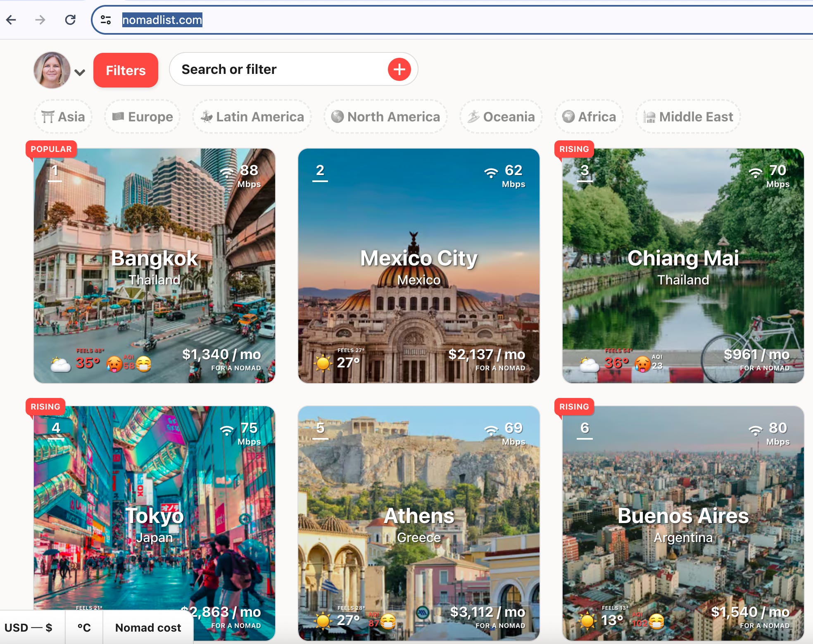Open the USD currency selector

29,627
